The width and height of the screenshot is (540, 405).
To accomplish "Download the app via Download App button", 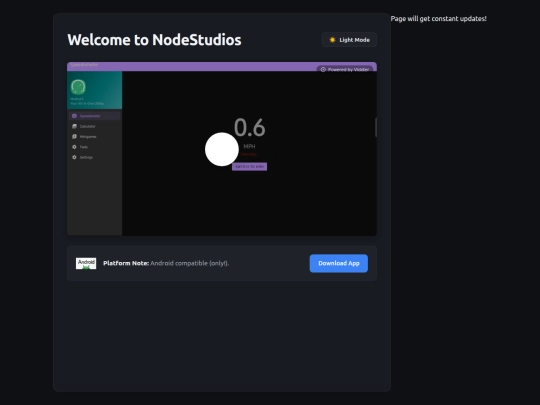I will click(x=339, y=263).
